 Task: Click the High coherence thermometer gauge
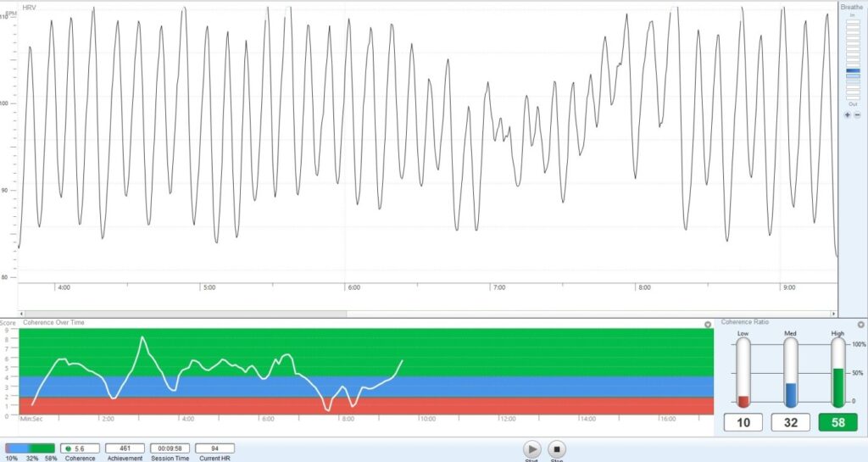(838, 373)
